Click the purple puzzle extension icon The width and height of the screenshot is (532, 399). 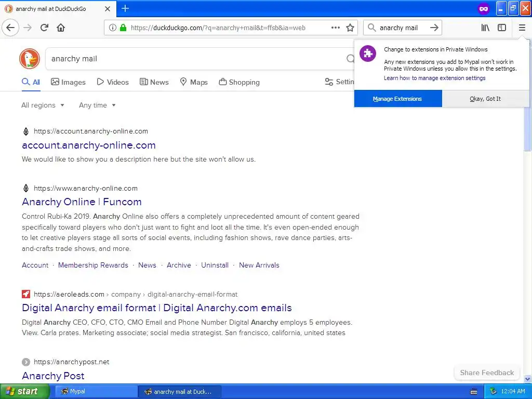(368, 54)
